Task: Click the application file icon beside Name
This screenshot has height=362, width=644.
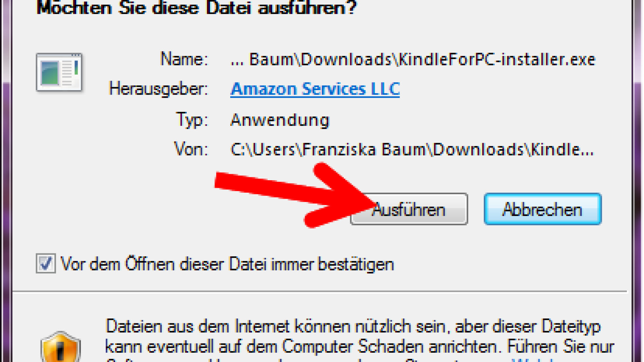Action: 59,72
